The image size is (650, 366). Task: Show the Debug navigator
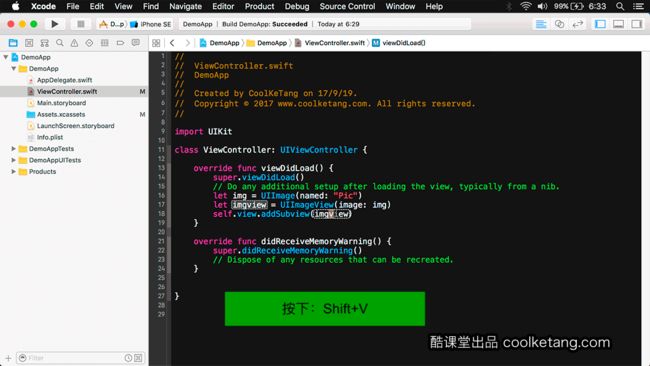(104, 43)
